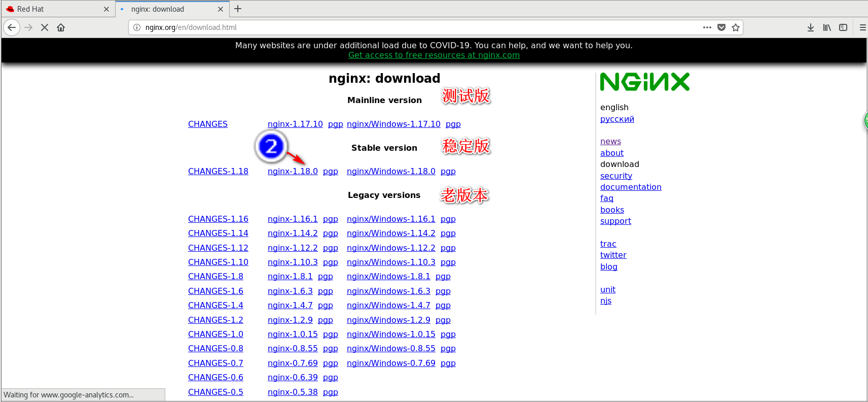This screenshot has width=868, height=402.
Task: Download nginx-1.12.2 source
Action: tap(293, 248)
